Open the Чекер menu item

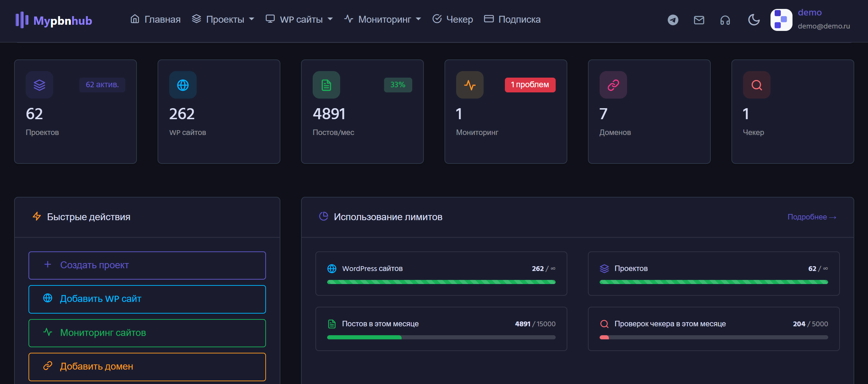[x=452, y=20]
